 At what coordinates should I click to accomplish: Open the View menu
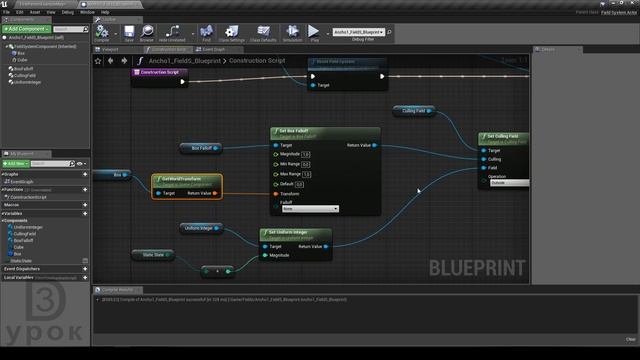(x=51, y=12)
